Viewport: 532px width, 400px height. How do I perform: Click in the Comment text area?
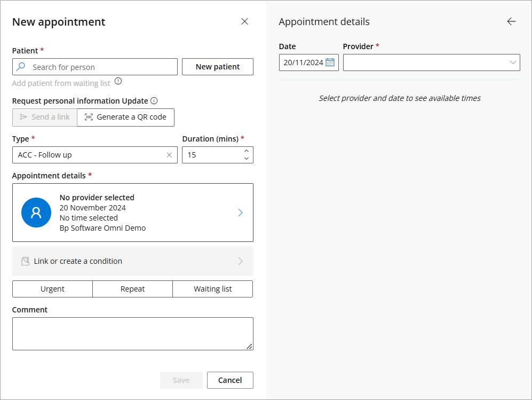(133, 334)
